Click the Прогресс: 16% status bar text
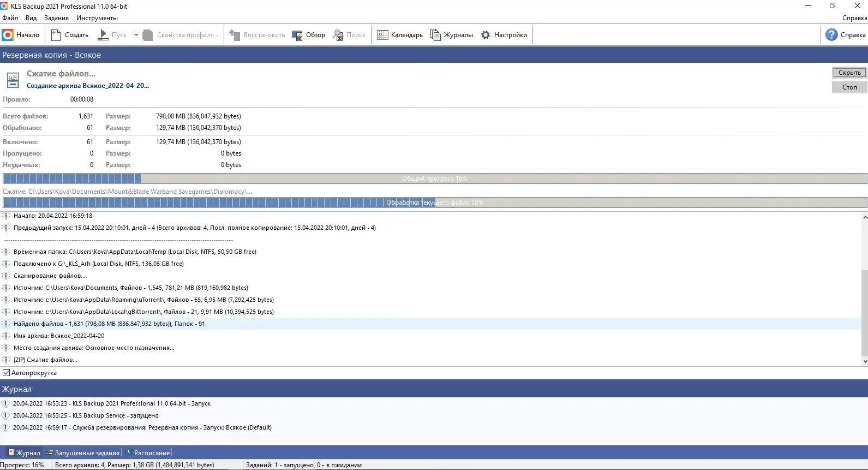Viewport: 868px width, 470px height. coord(22,465)
